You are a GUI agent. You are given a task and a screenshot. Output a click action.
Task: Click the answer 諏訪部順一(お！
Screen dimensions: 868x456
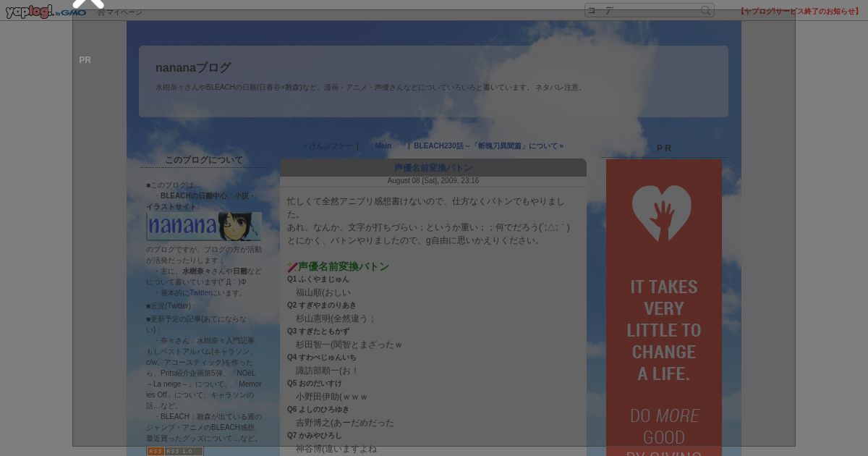(x=328, y=371)
